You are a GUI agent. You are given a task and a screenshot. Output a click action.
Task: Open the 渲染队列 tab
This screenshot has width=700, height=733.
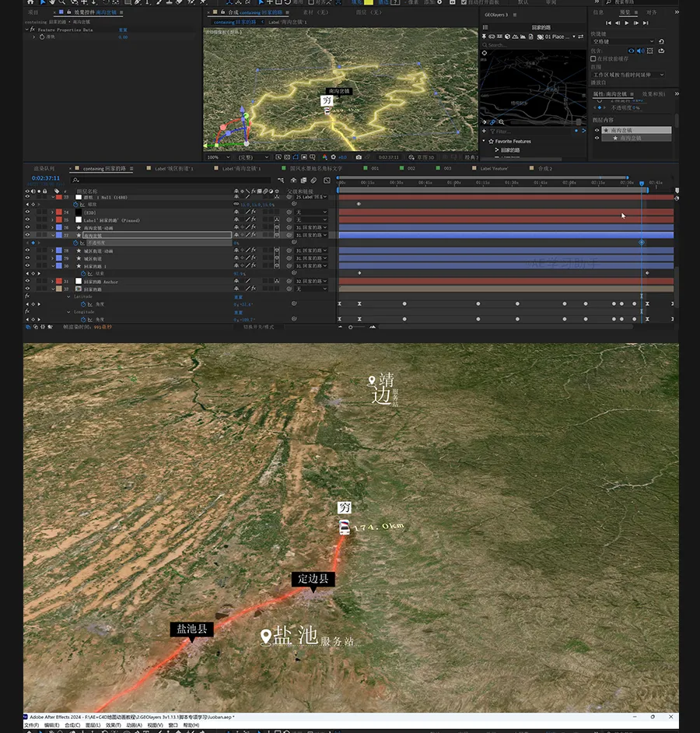44,168
